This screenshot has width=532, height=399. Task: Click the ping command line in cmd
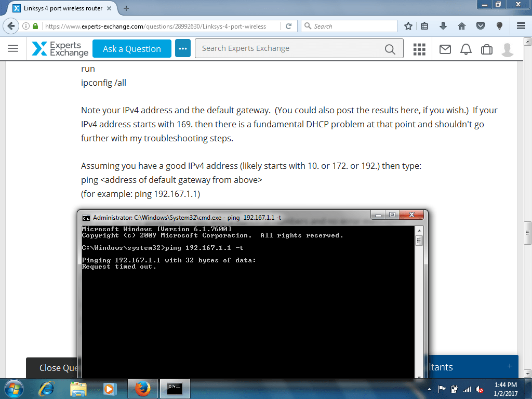pos(163,248)
